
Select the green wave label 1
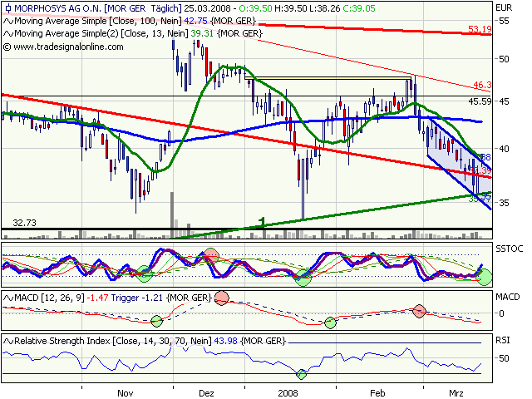[262, 222]
